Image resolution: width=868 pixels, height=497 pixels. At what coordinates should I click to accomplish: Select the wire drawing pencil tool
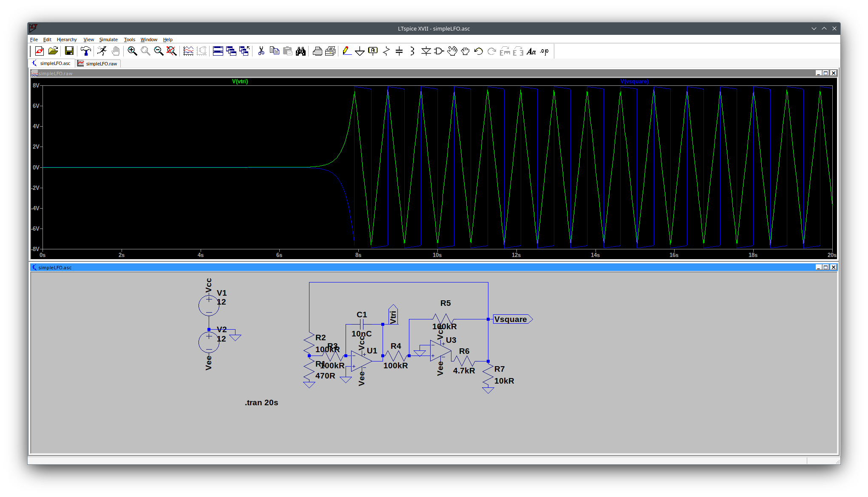pos(347,51)
